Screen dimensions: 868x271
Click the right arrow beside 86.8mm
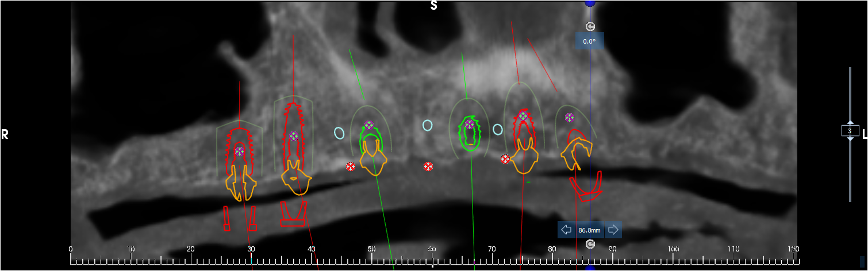[x=613, y=230]
